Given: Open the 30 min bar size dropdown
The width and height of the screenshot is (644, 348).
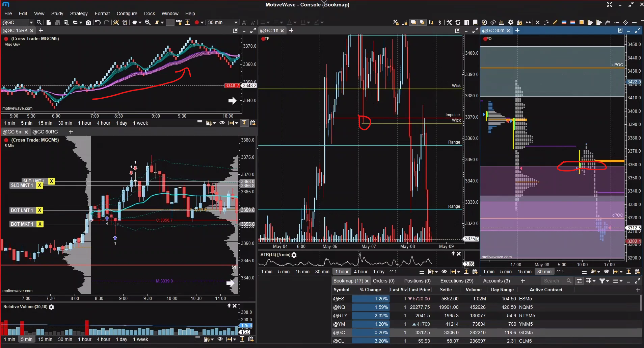Looking at the screenshot, I should [236, 22].
